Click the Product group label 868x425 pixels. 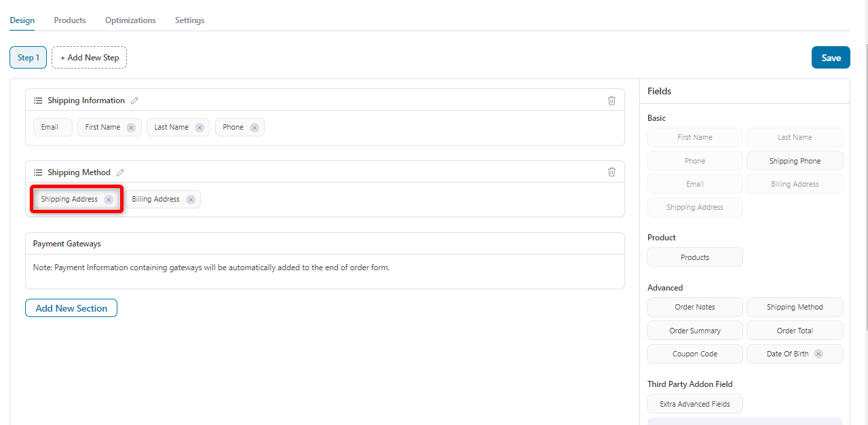(x=662, y=238)
